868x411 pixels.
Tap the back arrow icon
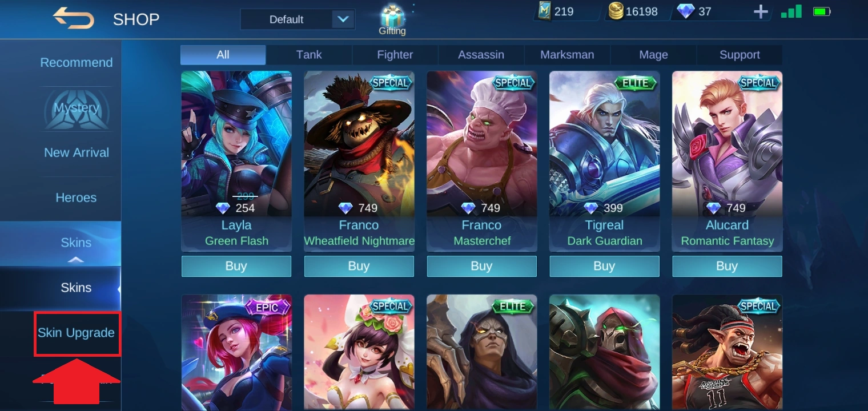click(x=74, y=18)
